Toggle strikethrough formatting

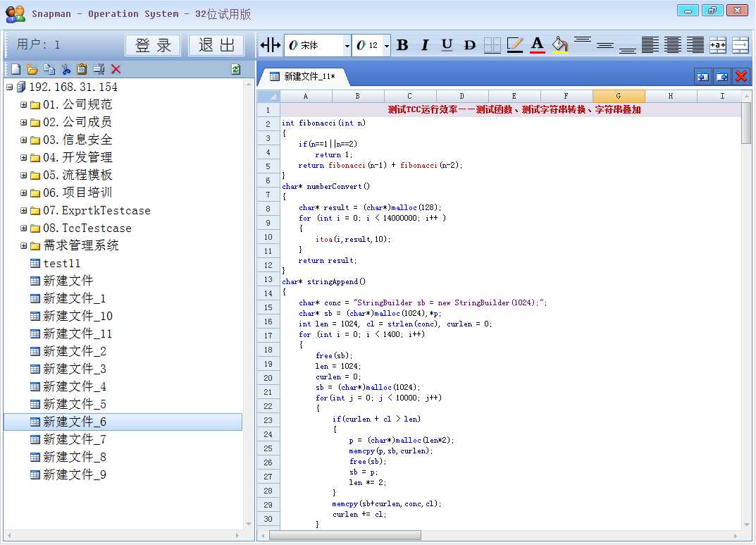click(469, 45)
